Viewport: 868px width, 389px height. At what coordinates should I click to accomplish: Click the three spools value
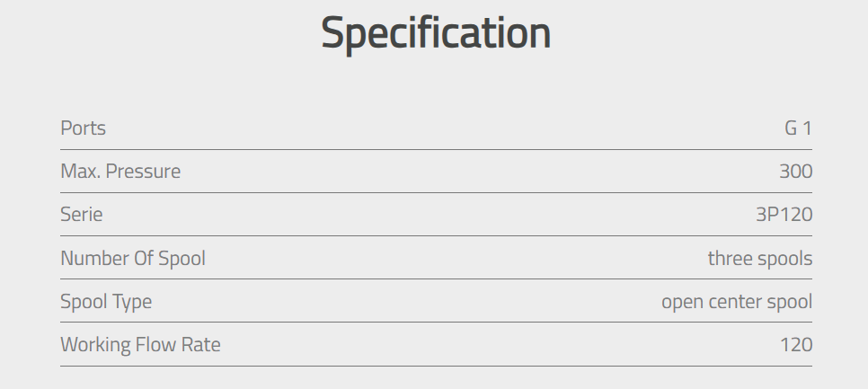[760, 258]
